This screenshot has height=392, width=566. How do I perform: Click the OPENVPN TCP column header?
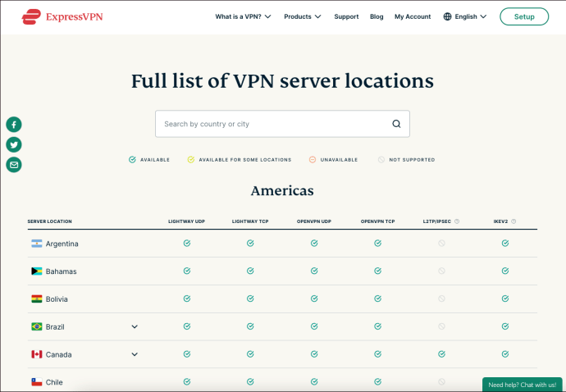tap(377, 221)
